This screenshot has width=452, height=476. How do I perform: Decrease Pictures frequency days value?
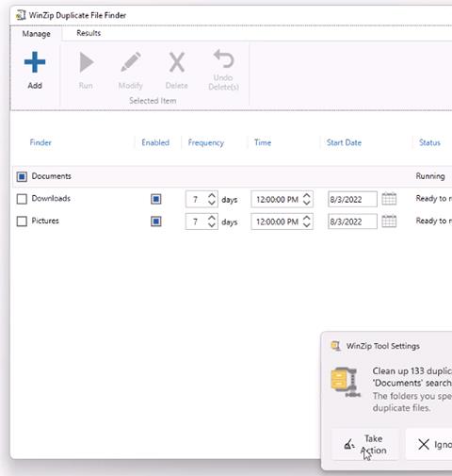click(x=212, y=225)
